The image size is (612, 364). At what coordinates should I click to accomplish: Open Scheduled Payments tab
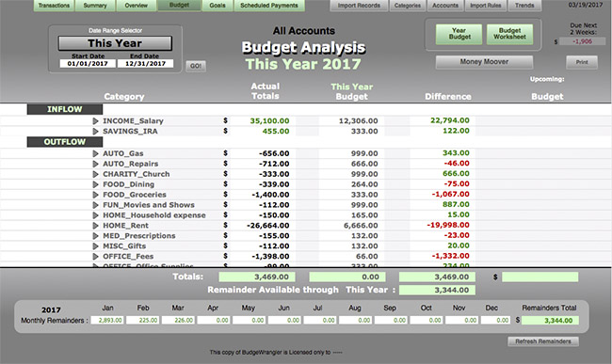point(269,6)
